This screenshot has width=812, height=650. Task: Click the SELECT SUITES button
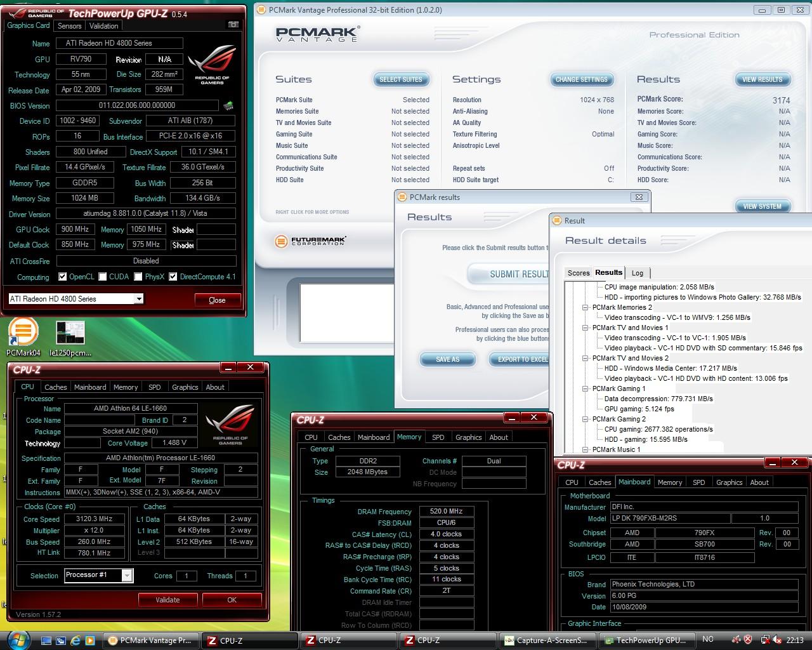(401, 79)
